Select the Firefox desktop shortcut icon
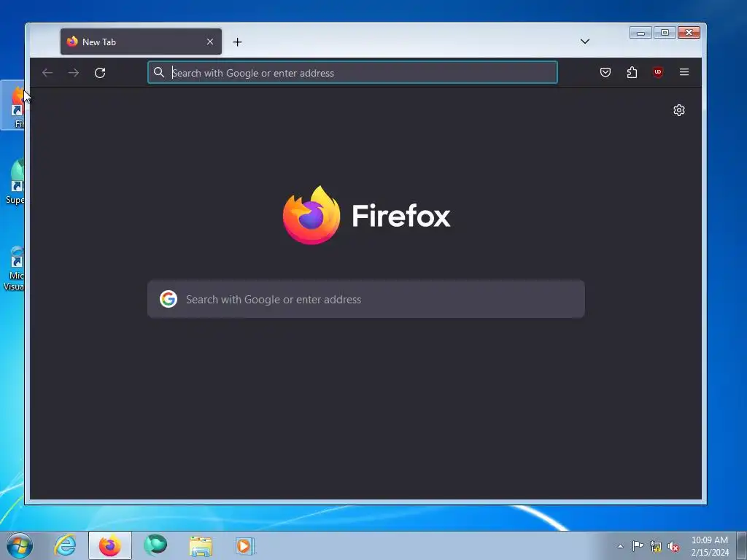The width and height of the screenshot is (747, 560). point(13,105)
